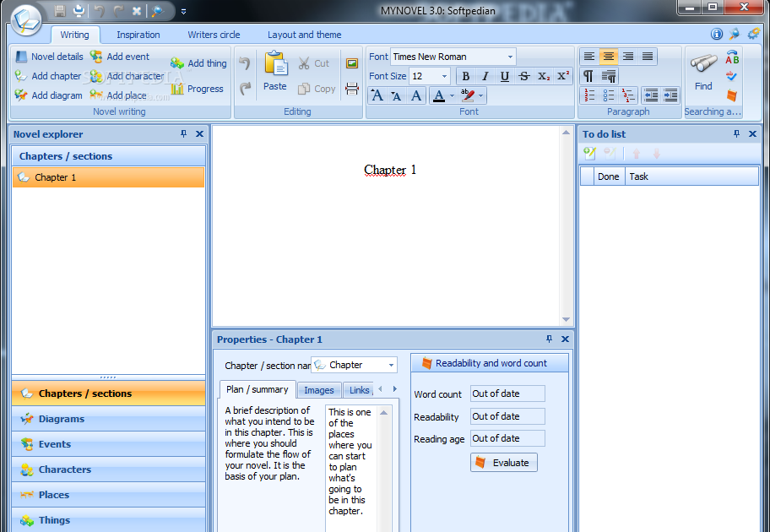Click the Copy button
Screen dimensions: 770x532
click(317, 89)
